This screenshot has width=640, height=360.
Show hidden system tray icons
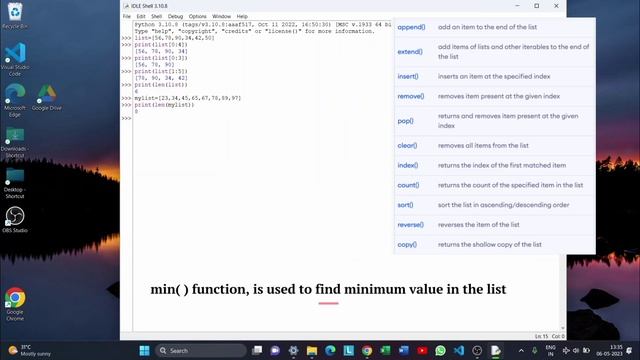pos(521,351)
